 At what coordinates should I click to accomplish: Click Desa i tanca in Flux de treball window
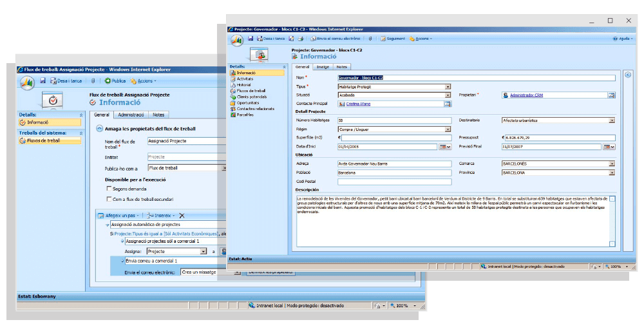click(66, 81)
